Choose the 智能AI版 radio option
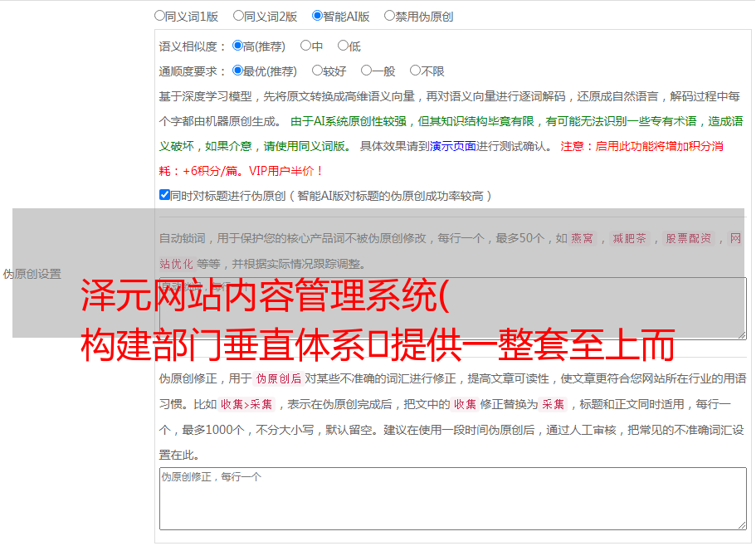 click(317, 16)
